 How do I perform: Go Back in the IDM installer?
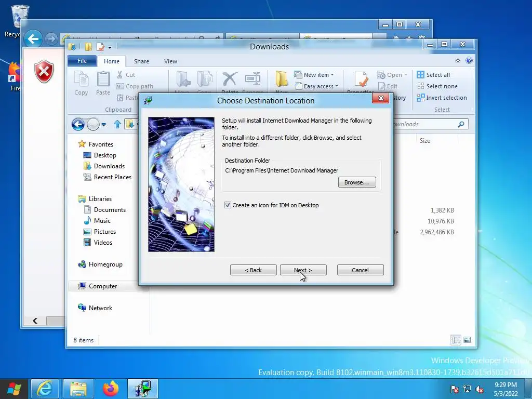(x=253, y=270)
